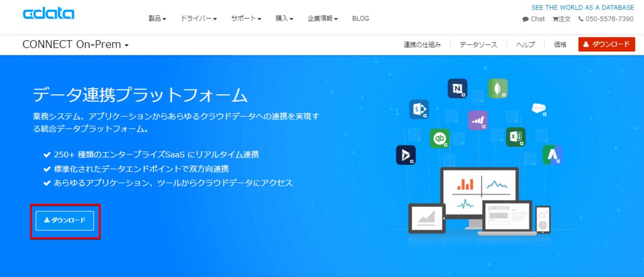The image size is (644, 277).
Task: Click the QuickBooks connector icon
Action: pos(440,138)
